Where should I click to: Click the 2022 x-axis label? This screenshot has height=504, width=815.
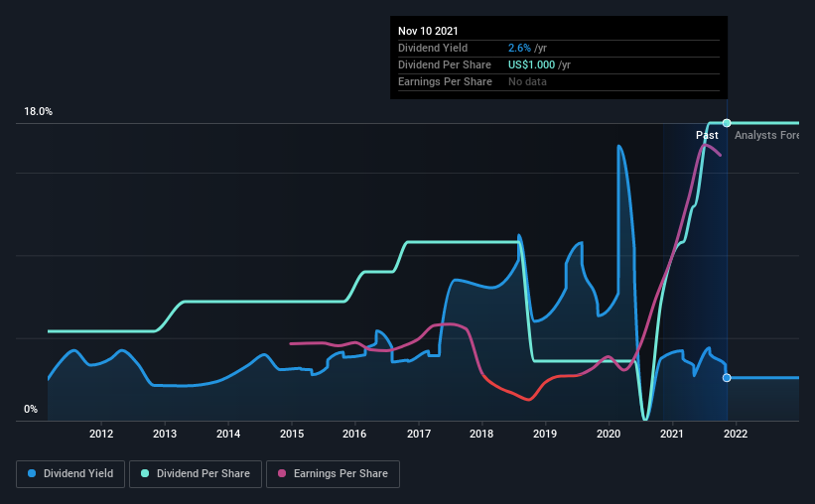(x=736, y=434)
